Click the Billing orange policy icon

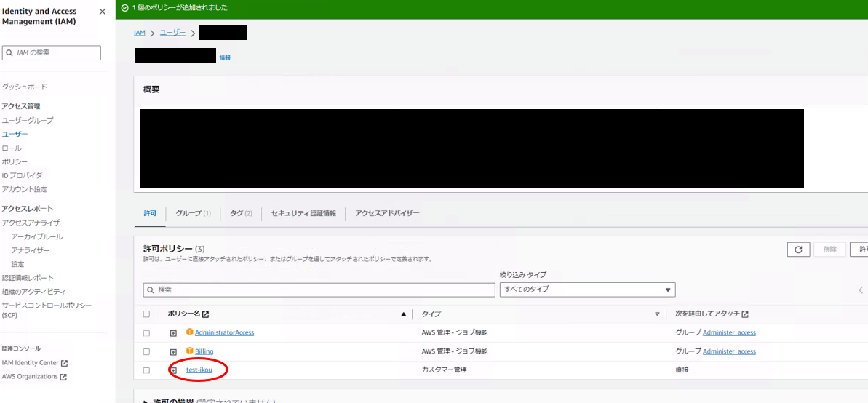[x=189, y=351]
